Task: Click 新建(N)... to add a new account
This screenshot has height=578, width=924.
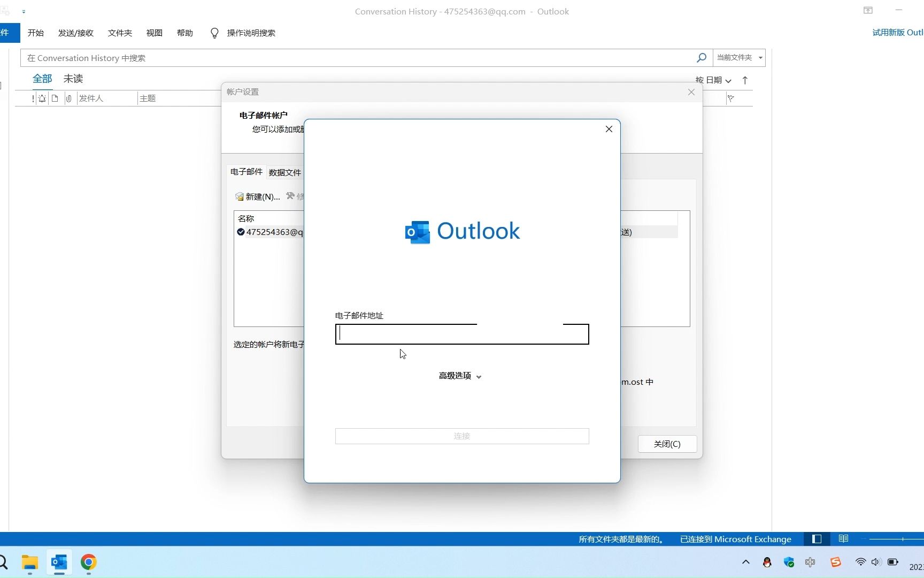Action: coord(258,196)
